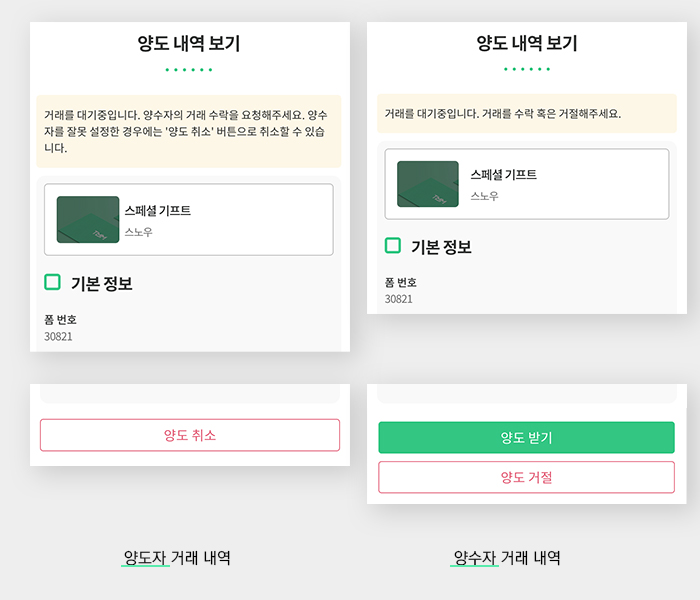Click the 스노우 subtitle in the 양도자 card
The width and height of the screenshot is (700, 600).
tap(138, 232)
